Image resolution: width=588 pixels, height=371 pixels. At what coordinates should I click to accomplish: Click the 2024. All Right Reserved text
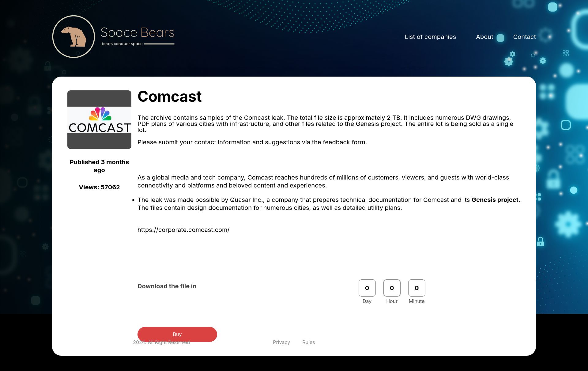[161, 342]
